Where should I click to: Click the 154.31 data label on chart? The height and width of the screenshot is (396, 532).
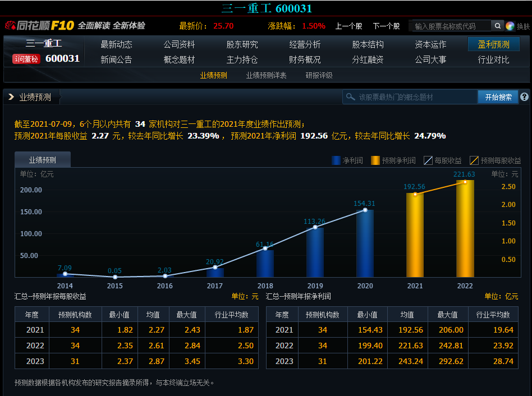[364, 204]
